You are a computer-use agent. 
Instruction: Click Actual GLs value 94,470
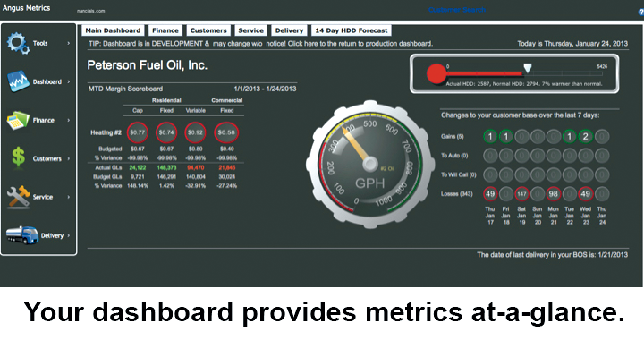pos(196,167)
